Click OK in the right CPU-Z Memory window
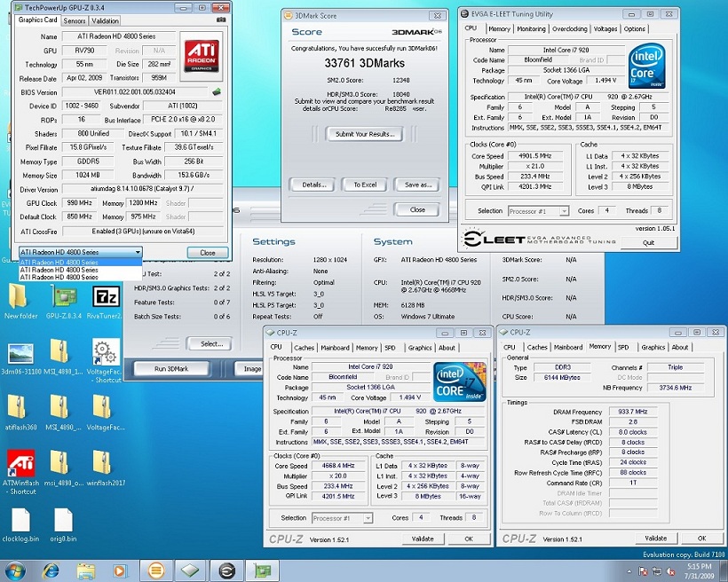The height and width of the screenshot is (582, 728). [701, 539]
